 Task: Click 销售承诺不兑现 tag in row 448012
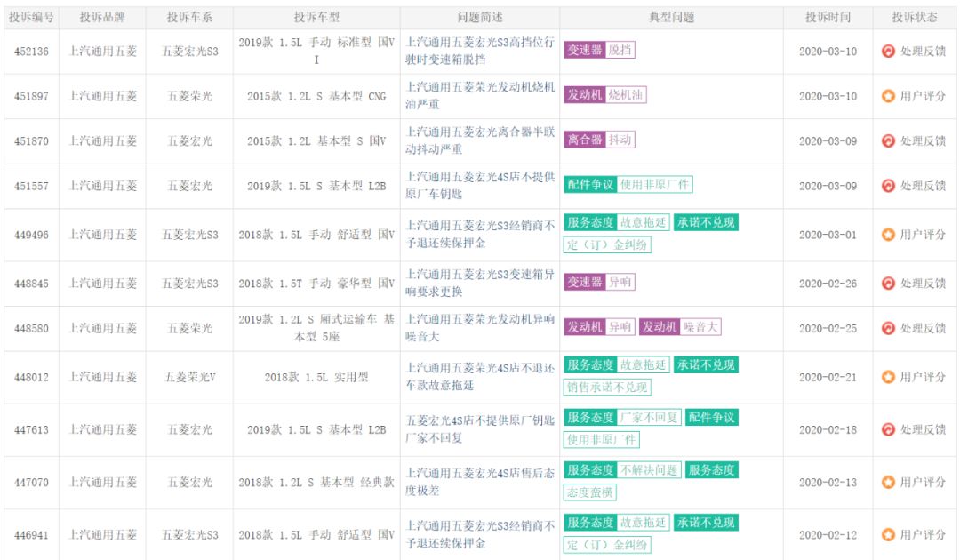pyautogui.click(x=607, y=387)
